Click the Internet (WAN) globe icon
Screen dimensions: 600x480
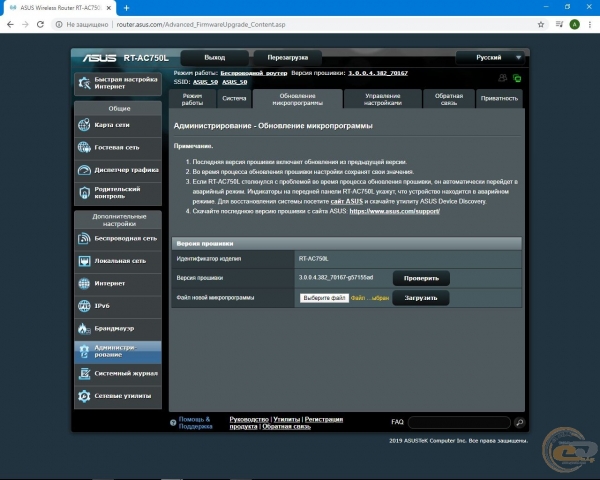pos(84,284)
